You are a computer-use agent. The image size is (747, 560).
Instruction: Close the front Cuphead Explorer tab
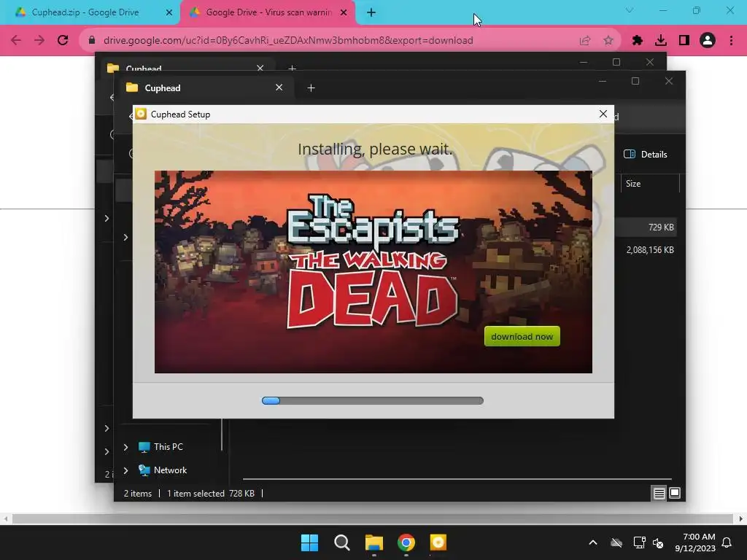click(x=279, y=87)
